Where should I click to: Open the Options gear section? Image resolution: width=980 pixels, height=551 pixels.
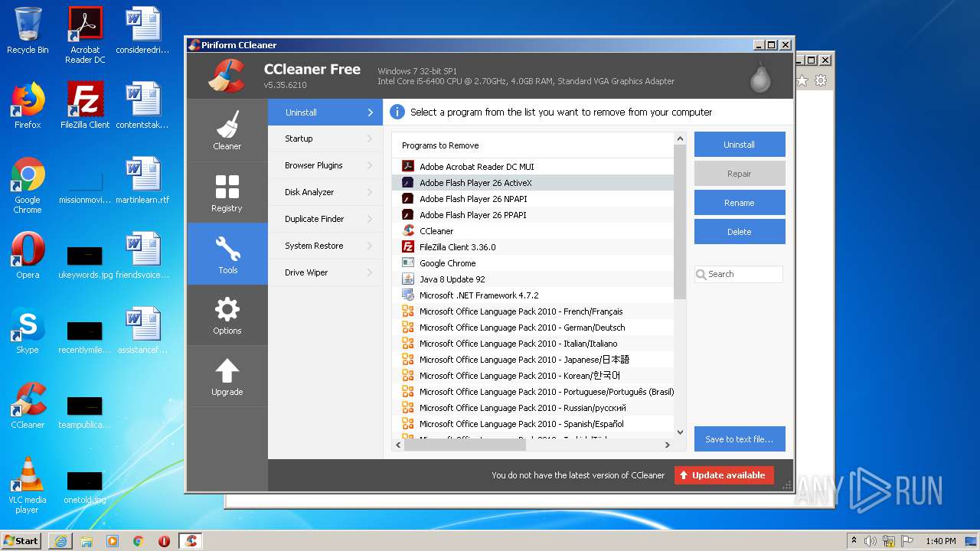tap(227, 315)
